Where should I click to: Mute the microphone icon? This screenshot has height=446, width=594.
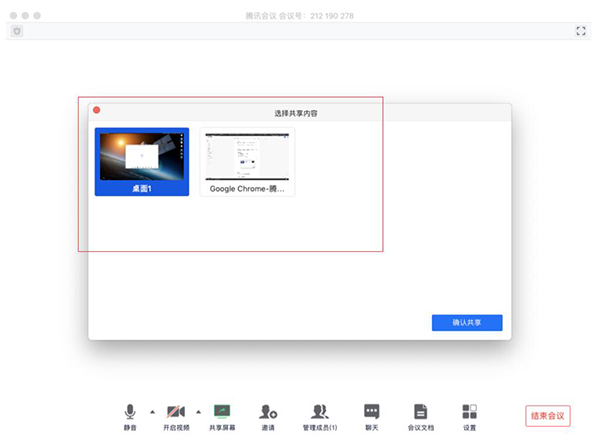click(x=130, y=412)
